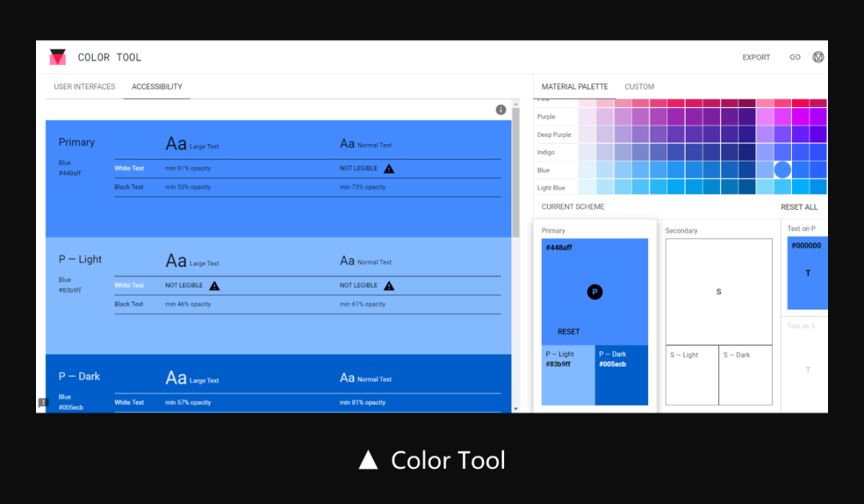This screenshot has height=504, width=864.
Task: Click 'min 73% opacity' text
Action: [x=362, y=187]
